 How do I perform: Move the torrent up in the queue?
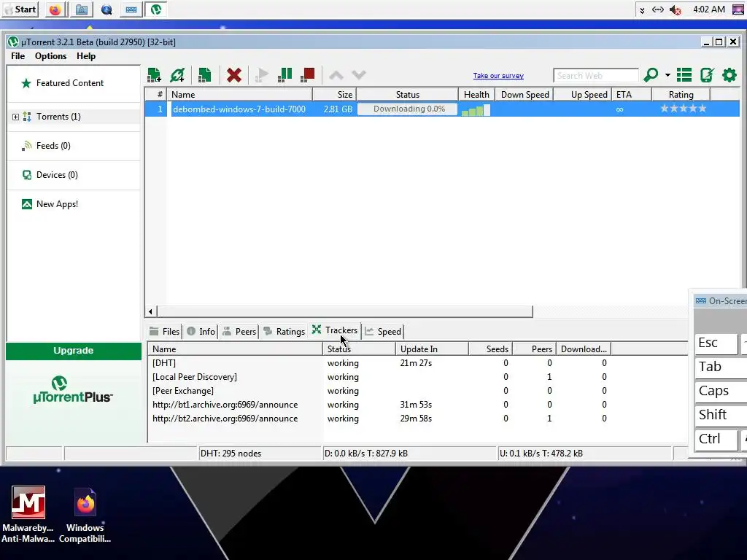336,75
